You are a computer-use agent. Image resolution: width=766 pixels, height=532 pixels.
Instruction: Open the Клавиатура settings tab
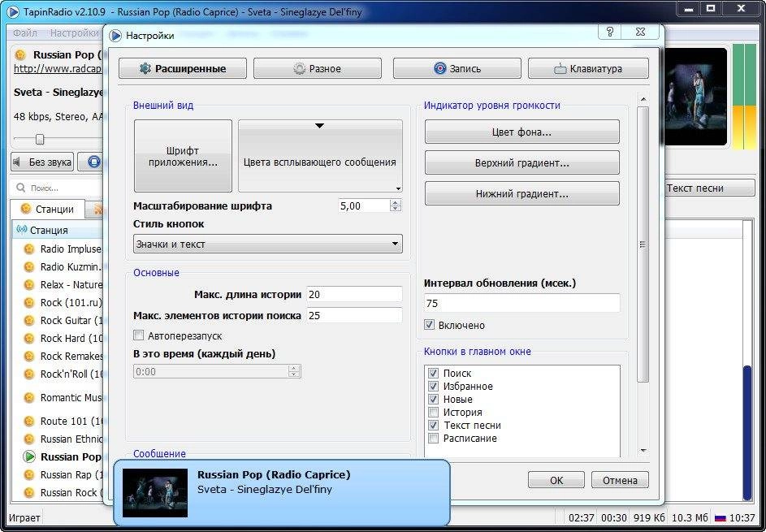click(x=588, y=68)
